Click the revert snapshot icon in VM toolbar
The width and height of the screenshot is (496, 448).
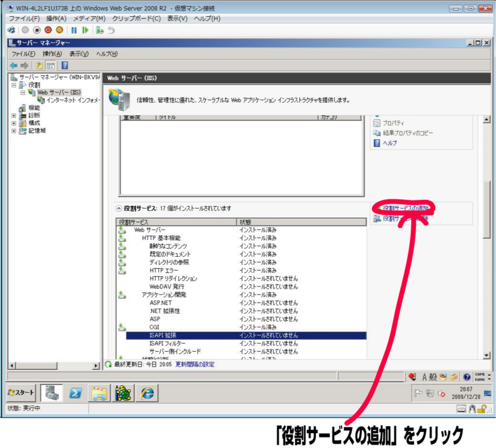pos(111,30)
